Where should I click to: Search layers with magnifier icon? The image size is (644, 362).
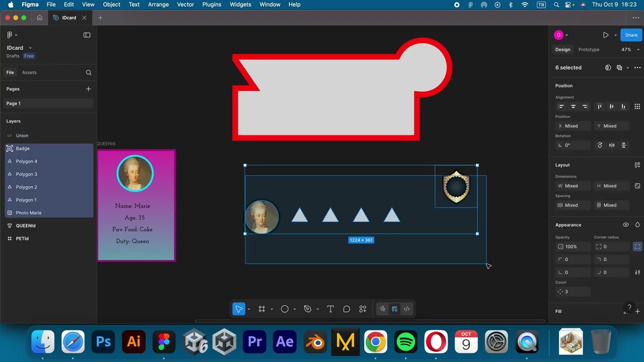(89, 72)
